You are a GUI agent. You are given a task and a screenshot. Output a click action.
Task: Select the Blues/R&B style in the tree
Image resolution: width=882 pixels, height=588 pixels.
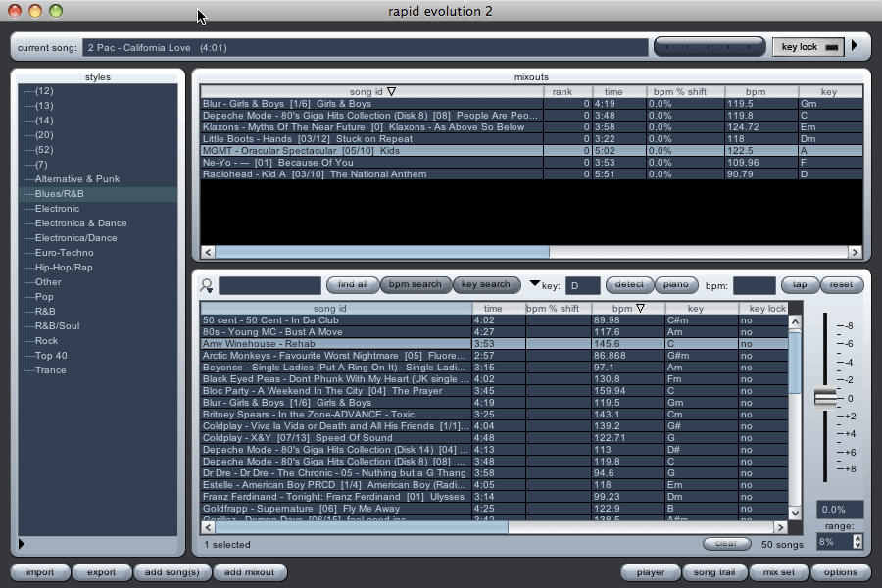(x=59, y=194)
